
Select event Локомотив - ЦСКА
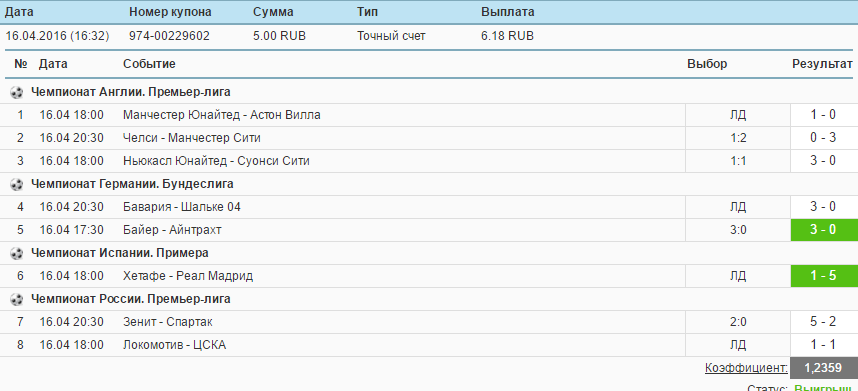pyautogui.click(x=174, y=345)
